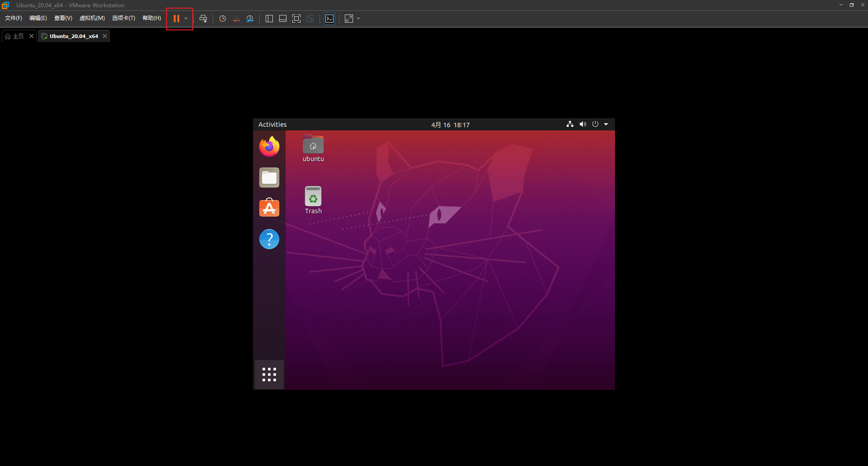Click the stretch guest display icon
The image size is (868, 466).
[349, 19]
